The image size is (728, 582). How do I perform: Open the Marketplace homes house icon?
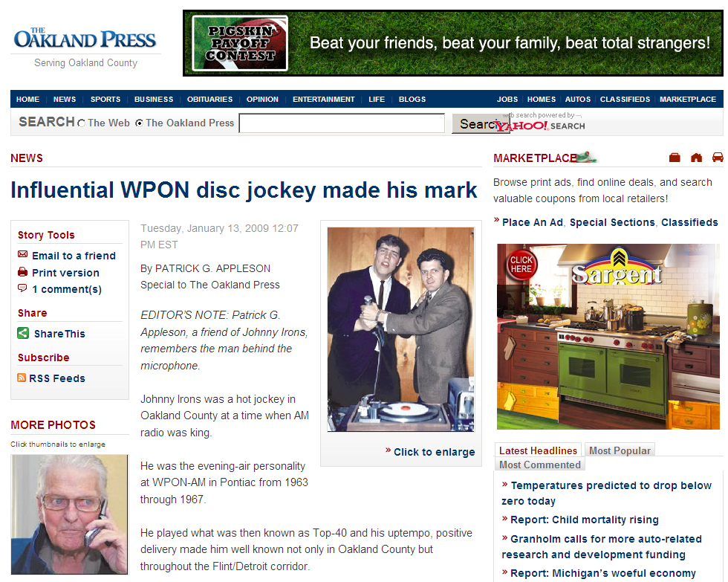coord(697,158)
